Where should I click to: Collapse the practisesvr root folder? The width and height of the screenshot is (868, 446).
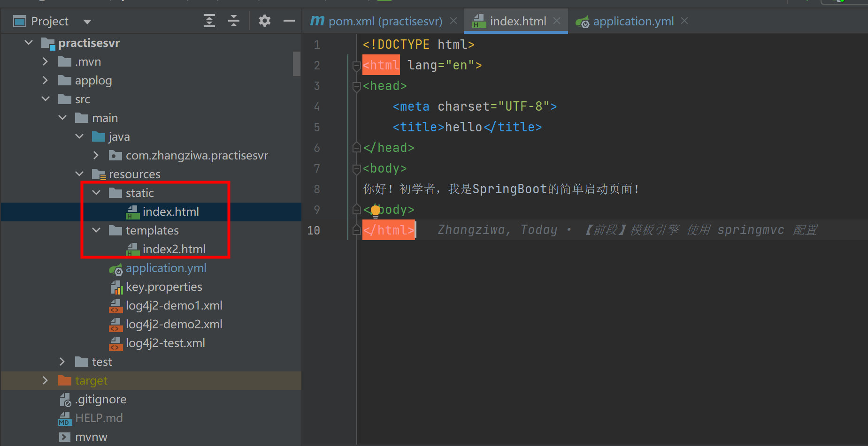point(29,43)
